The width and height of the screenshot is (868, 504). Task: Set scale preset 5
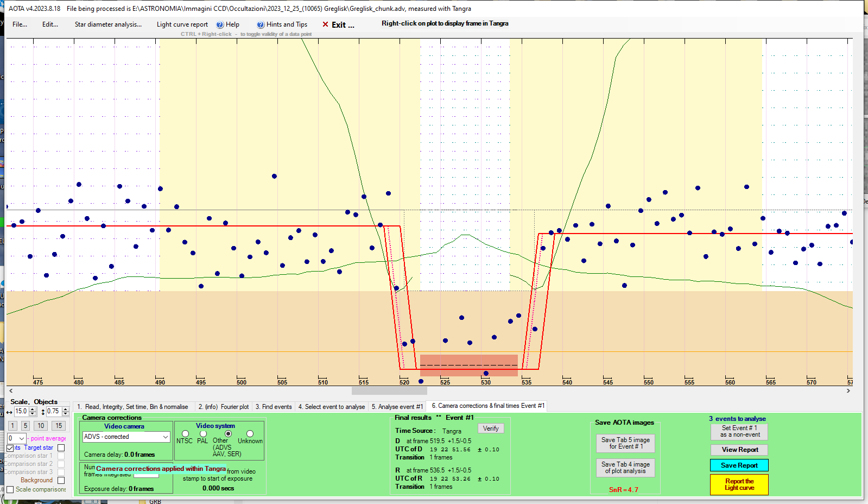coord(26,426)
